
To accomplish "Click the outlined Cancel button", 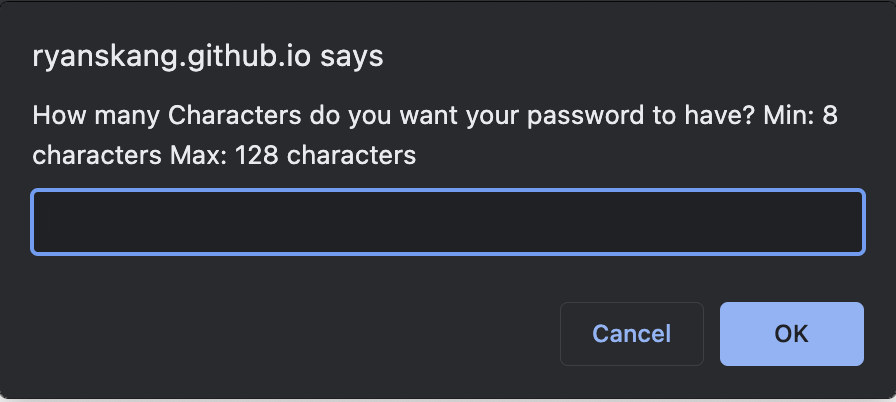I will (x=631, y=333).
